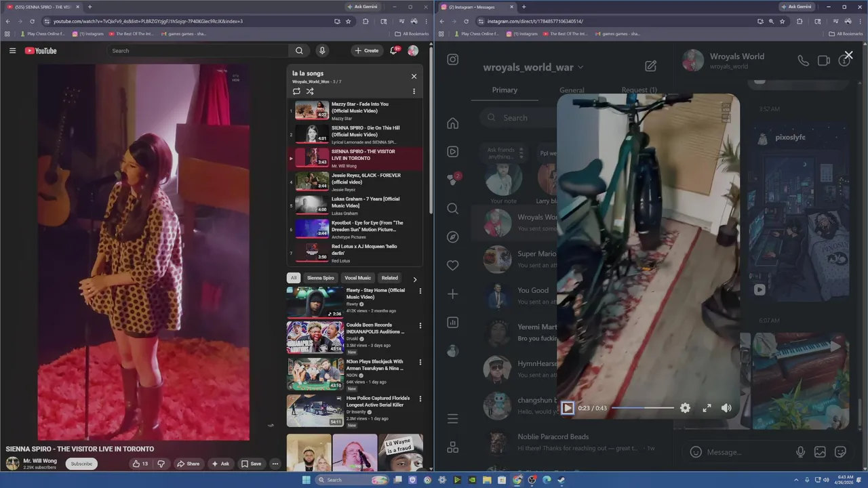Screen dimensions: 868x488
Task: Play Kyootbot - Eye for Eye
Action: 355,229
